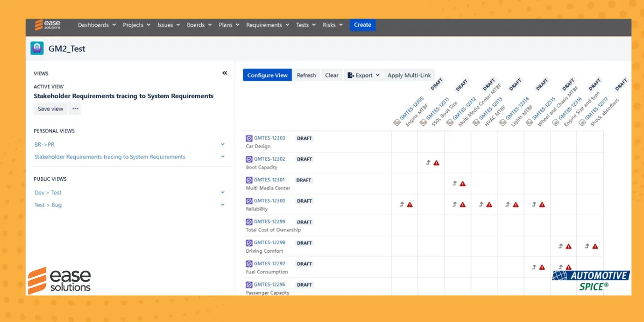Screen dimensions: 644x322
Task: Click the Save view button
Action: pyautogui.click(x=51, y=109)
